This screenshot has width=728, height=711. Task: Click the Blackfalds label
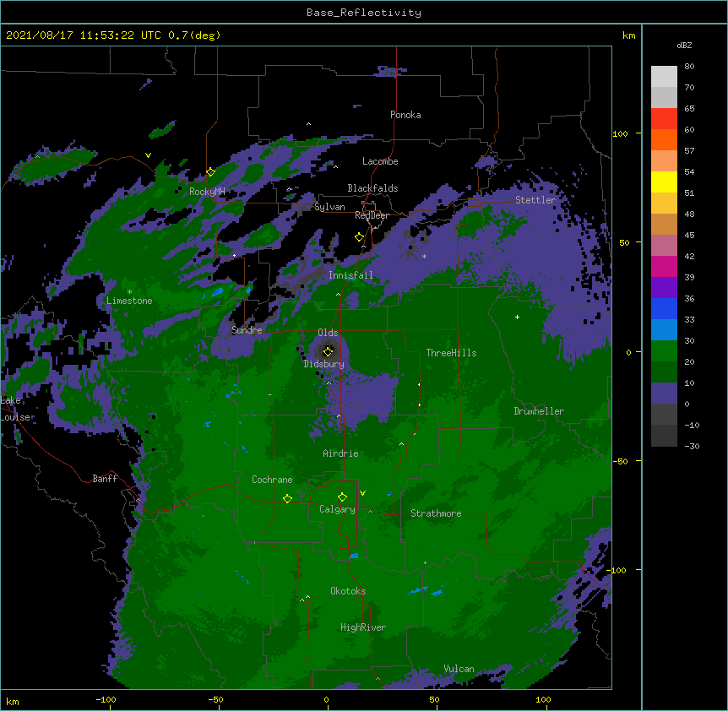pyautogui.click(x=372, y=188)
